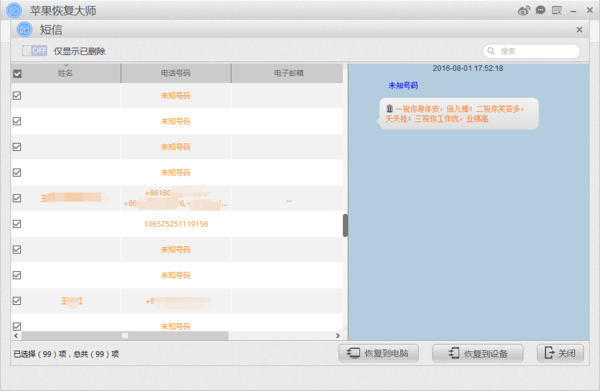Uncheck checkbox for 106575251119156 row
Viewport: 600px width, 391px height.
(17, 224)
